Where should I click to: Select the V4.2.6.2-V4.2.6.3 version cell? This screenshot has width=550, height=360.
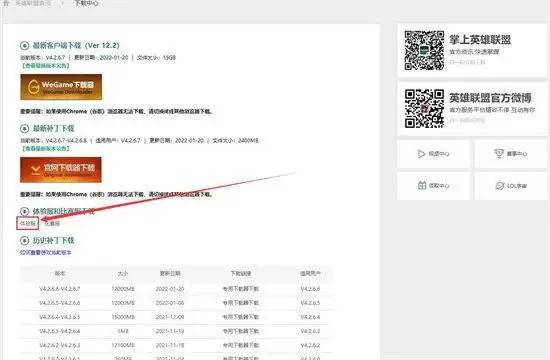click(x=60, y=345)
